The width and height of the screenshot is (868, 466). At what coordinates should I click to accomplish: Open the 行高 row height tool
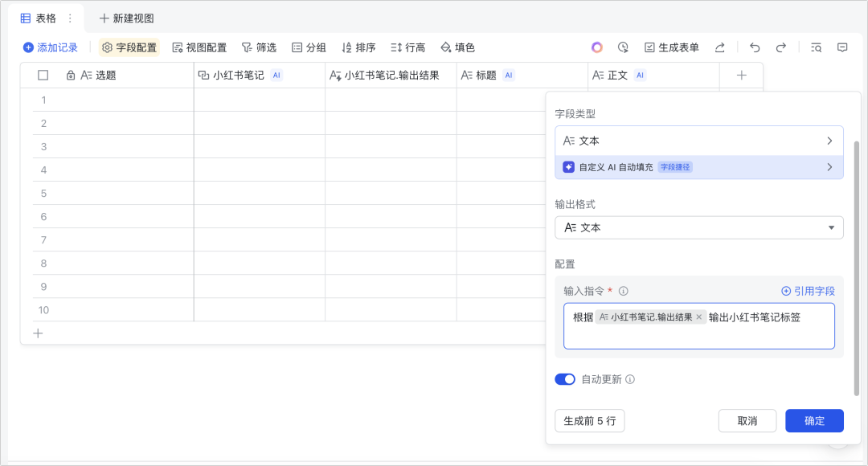click(x=408, y=47)
